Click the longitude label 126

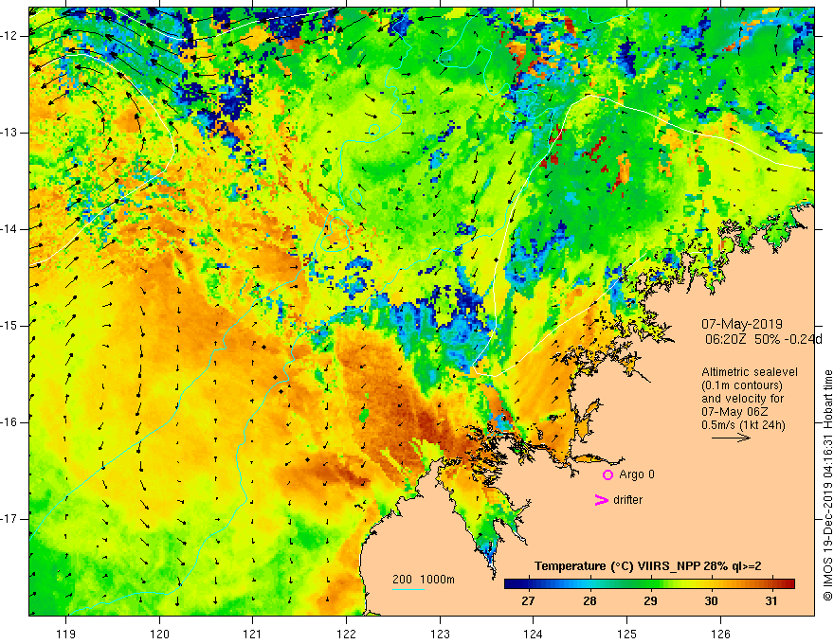(720, 634)
